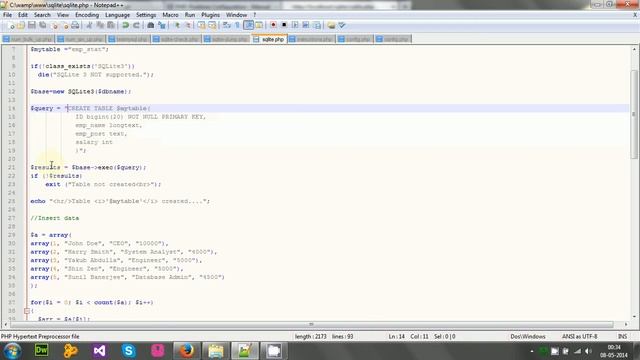Save the current file using the toolbar

coord(31,25)
